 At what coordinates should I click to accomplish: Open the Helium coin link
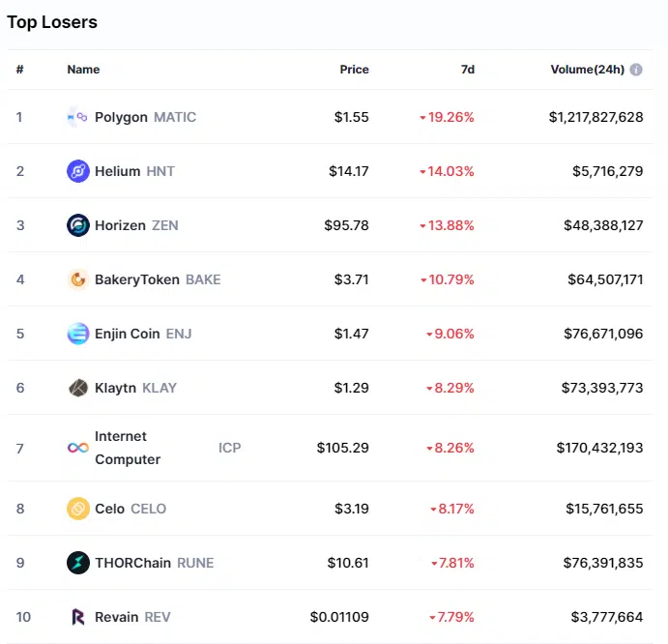point(117,171)
